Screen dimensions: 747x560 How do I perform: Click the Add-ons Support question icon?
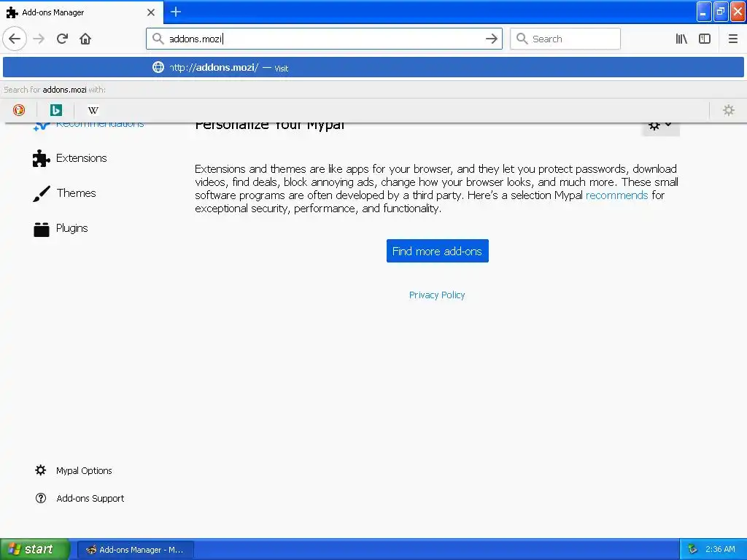(41, 498)
